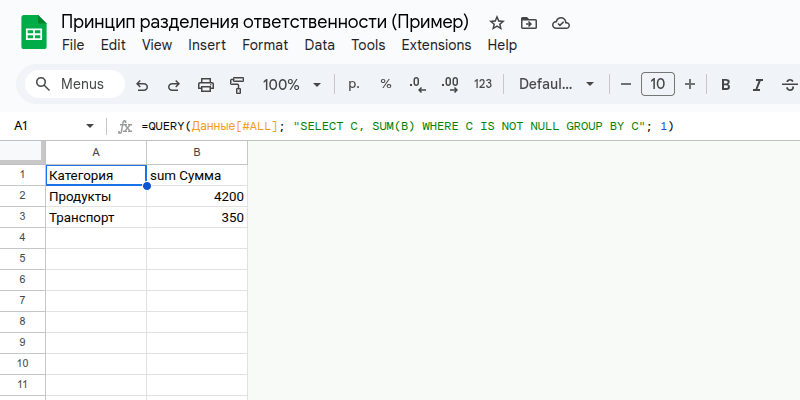Click the Print icon
Image resolution: width=800 pixels, height=400 pixels.
pyautogui.click(x=206, y=85)
